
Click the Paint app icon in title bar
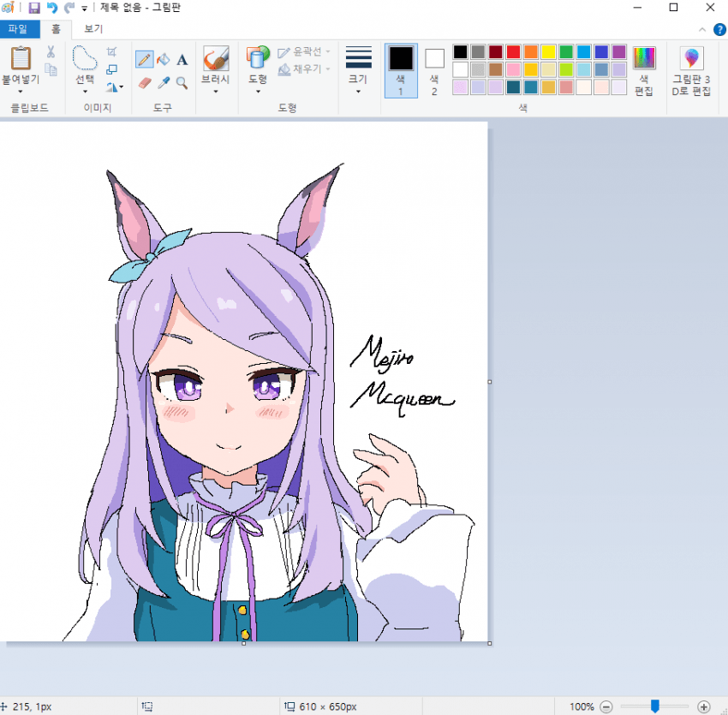8,8
